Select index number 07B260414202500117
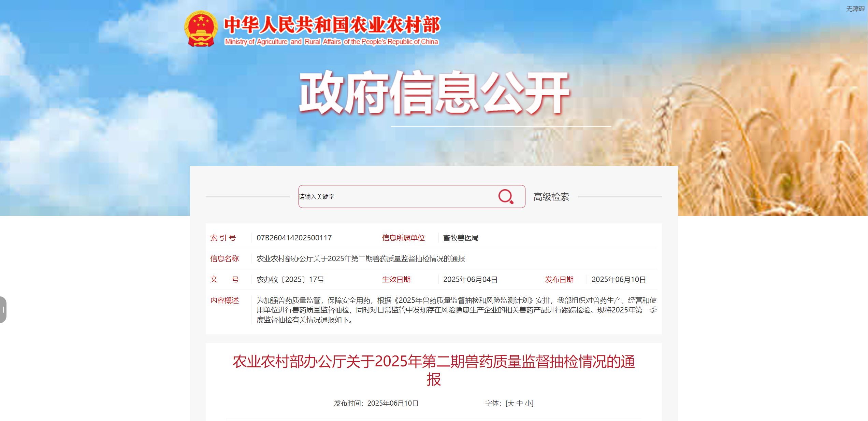Image resolution: width=868 pixels, height=421 pixels. pyautogui.click(x=294, y=238)
